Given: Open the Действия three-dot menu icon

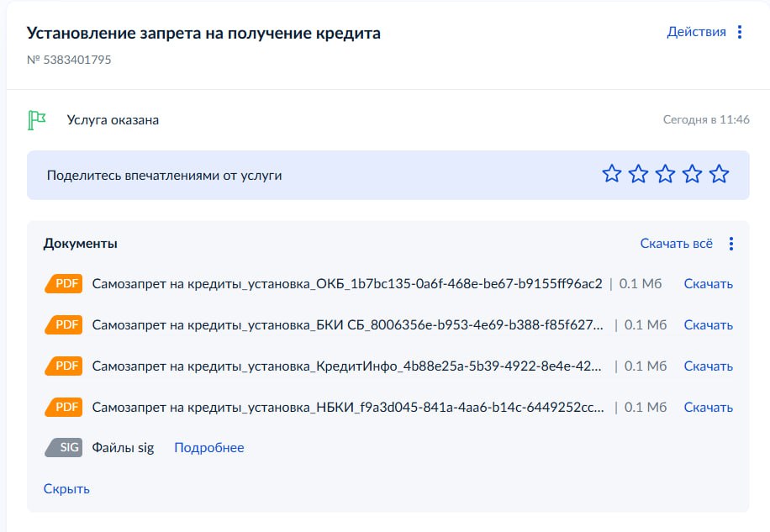Looking at the screenshot, I should click(740, 33).
